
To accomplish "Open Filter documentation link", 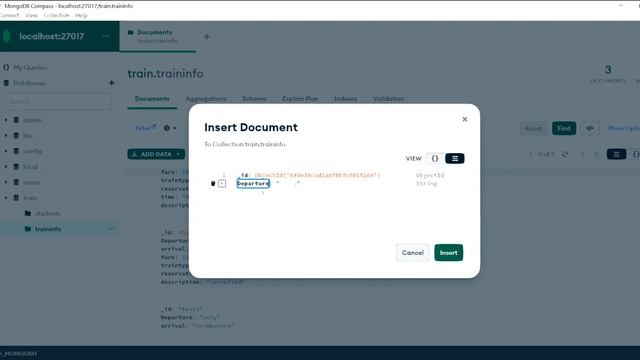I will click(146, 128).
